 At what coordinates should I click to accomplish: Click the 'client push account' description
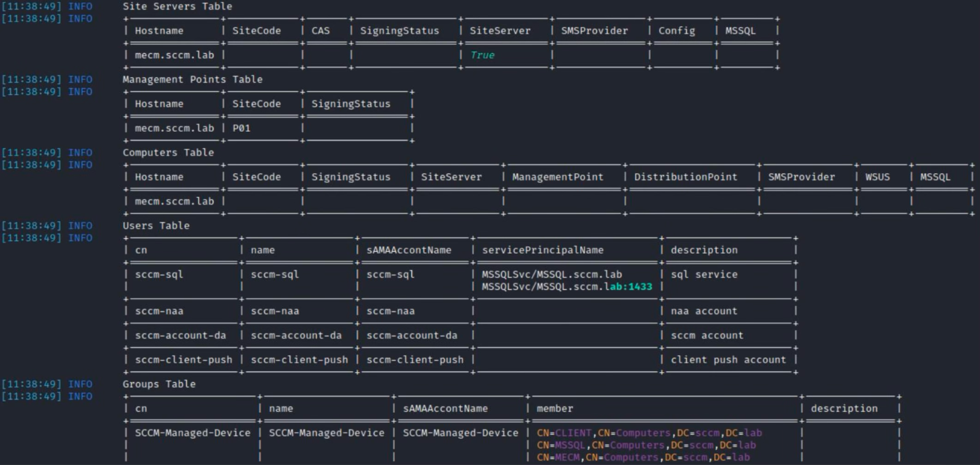(x=728, y=360)
